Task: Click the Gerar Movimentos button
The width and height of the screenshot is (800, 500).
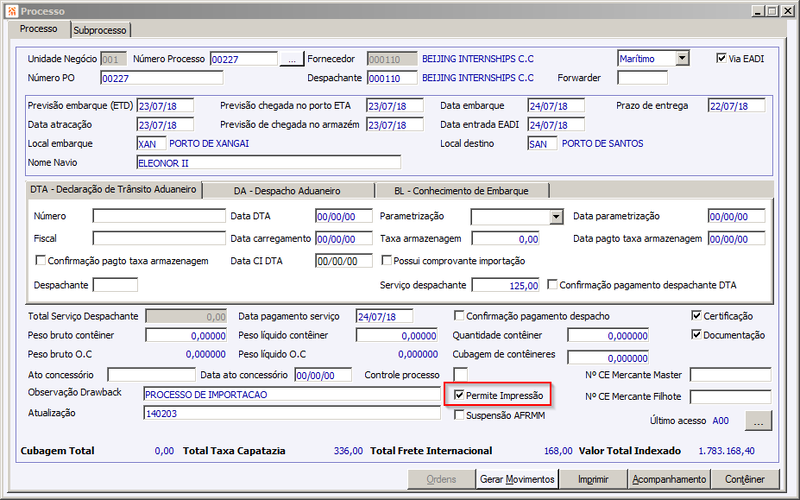Action: tap(517, 479)
